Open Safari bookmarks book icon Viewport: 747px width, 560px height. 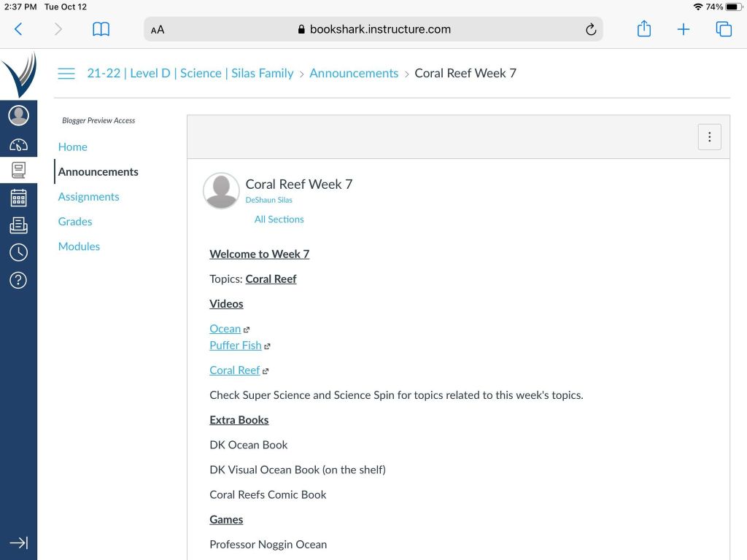[101, 29]
